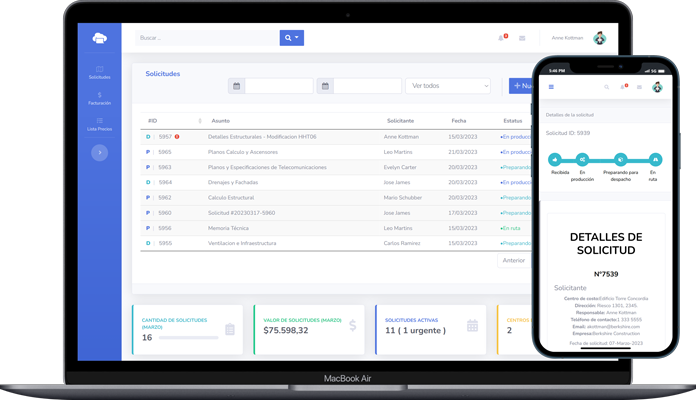Click the blue search magnifier button
This screenshot has width=696, height=400.
[292, 38]
